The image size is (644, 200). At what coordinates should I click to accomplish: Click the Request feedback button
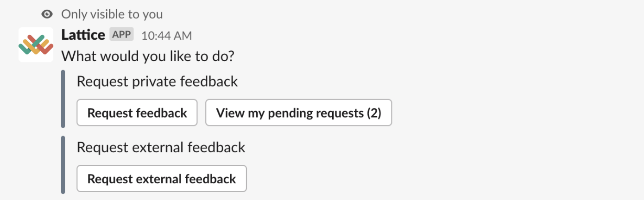[137, 112]
